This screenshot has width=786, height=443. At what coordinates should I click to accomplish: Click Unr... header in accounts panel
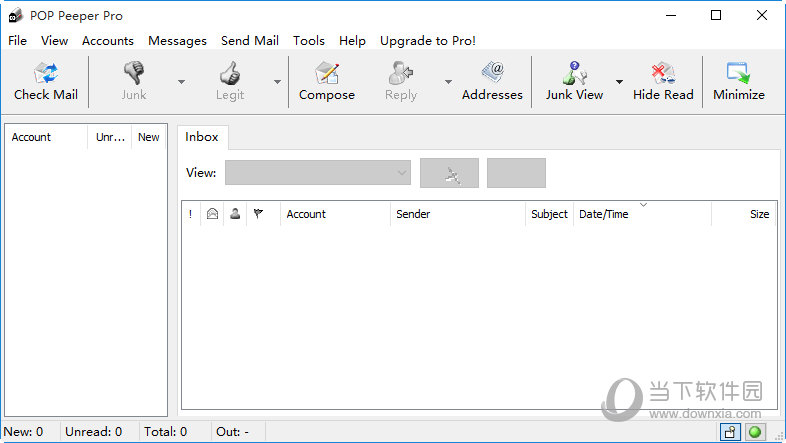[x=110, y=137]
